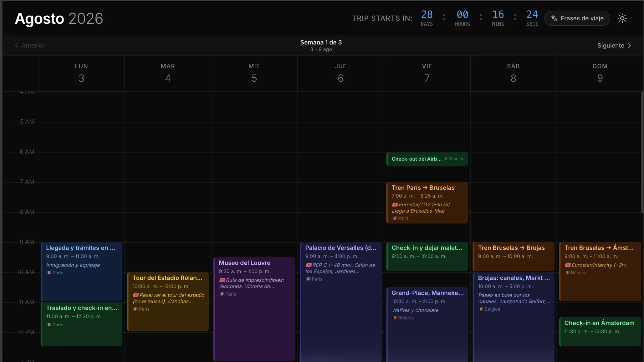The height and width of the screenshot is (362, 644).
Task: Click the calendar vertical scrollbar
Action: click(642, 153)
